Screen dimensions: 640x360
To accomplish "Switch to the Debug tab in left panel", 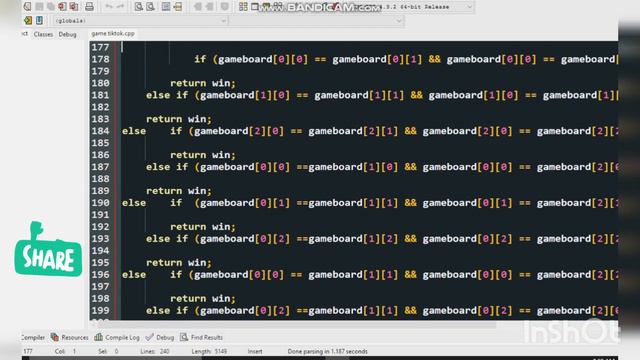I will [67, 34].
